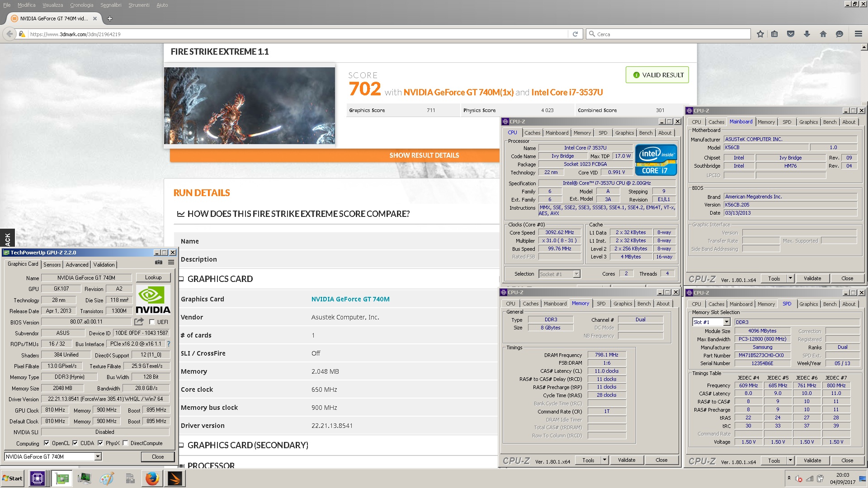Viewport: 868px width, 488px height.
Task: Collapse the Graphics Card (Secondary) section
Action: coord(181,446)
